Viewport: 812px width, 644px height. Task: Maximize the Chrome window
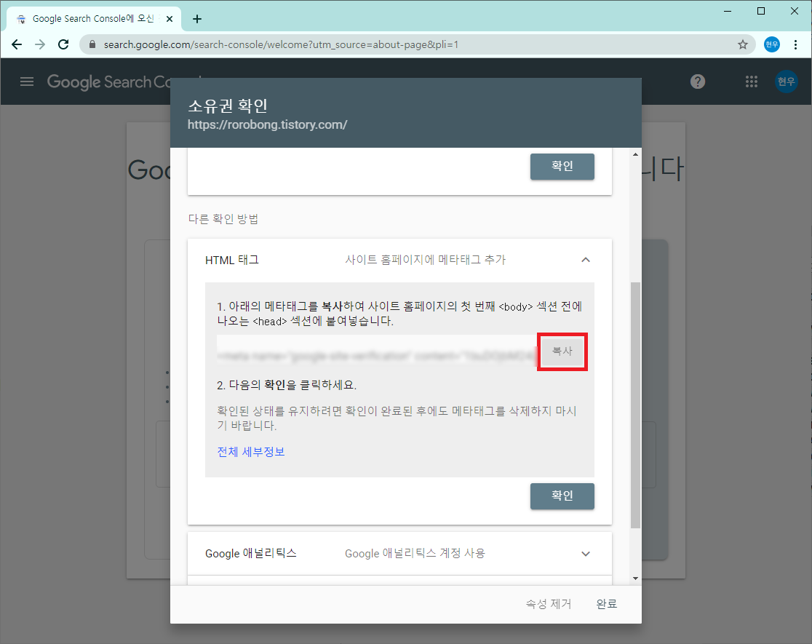pos(761,11)
